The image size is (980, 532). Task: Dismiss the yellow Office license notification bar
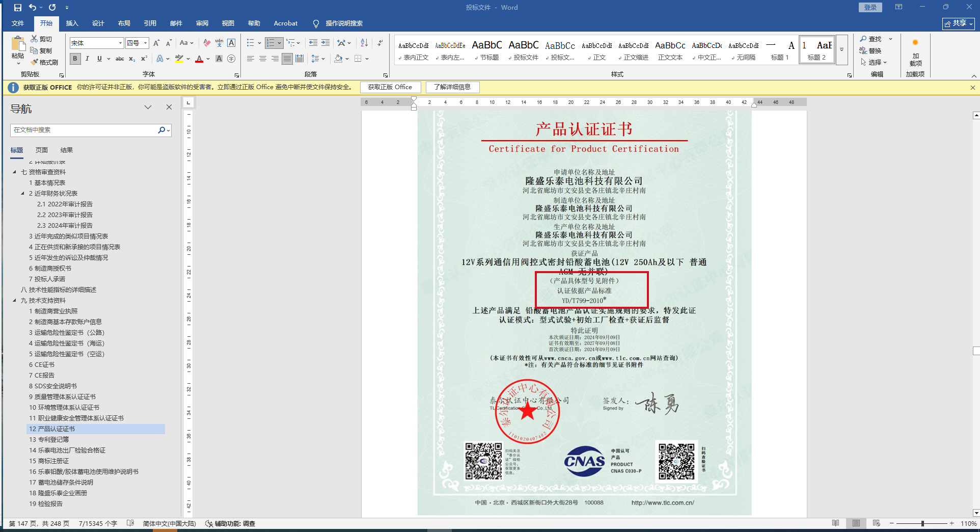(973, 87)
